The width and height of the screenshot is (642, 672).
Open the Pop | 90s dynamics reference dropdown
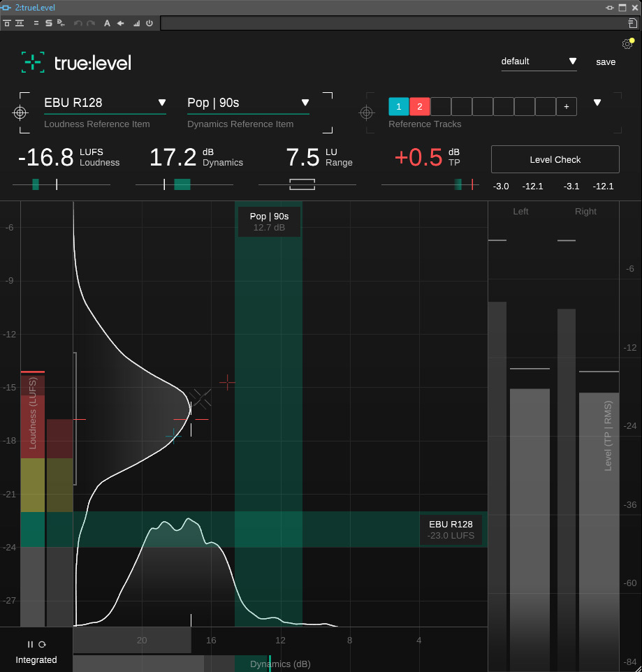tap(248, 103)
